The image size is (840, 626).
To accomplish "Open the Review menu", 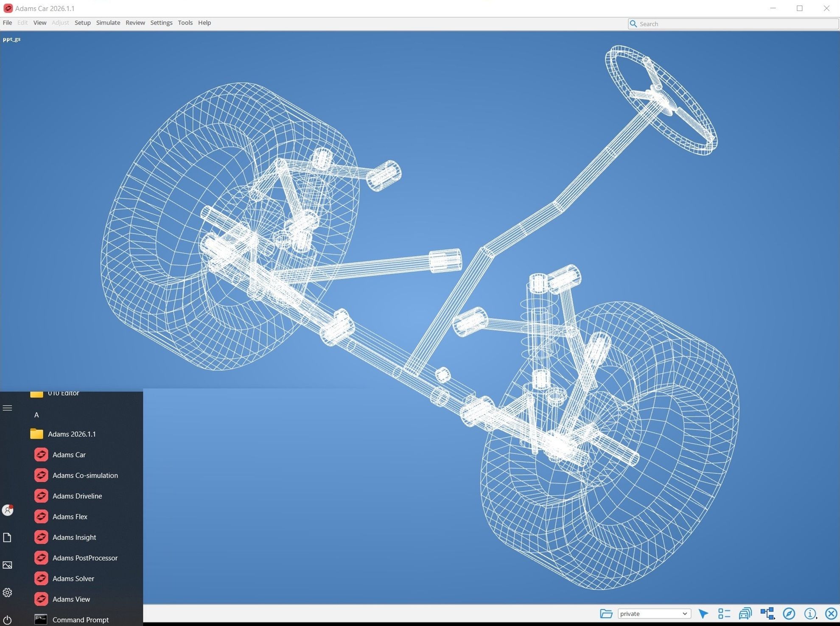I will [x=135, y=23].
